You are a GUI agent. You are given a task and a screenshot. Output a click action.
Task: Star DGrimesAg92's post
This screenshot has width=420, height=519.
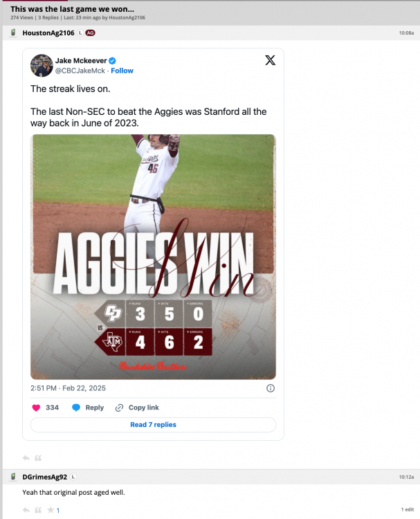[x=50, y=510]
